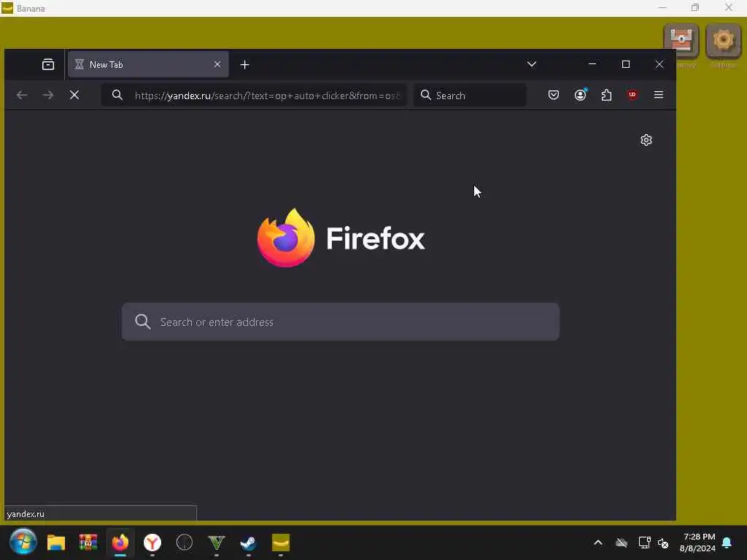Click the Firefox logo on new tab page
This screenshot has width=747, height=560.
(341, 238)
